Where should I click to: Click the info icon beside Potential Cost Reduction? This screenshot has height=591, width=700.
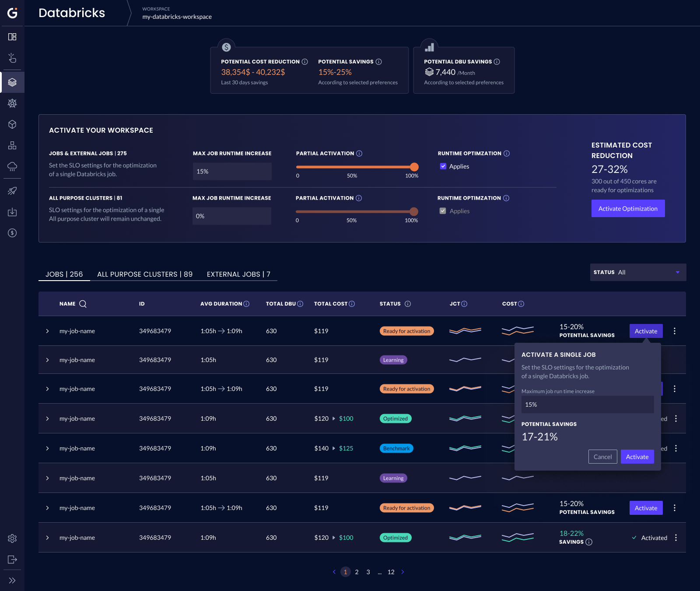point(305,62)
